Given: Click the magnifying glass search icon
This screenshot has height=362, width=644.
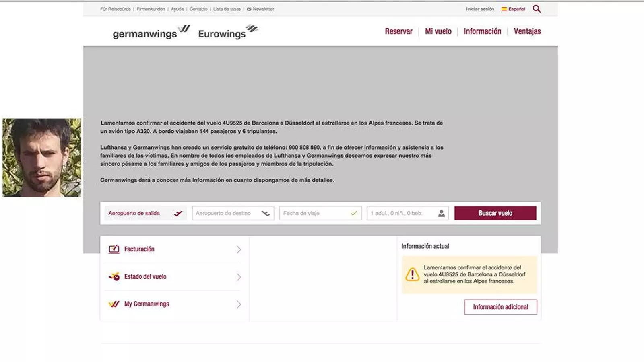Looking at the screenshot, I should click(537, 9).
